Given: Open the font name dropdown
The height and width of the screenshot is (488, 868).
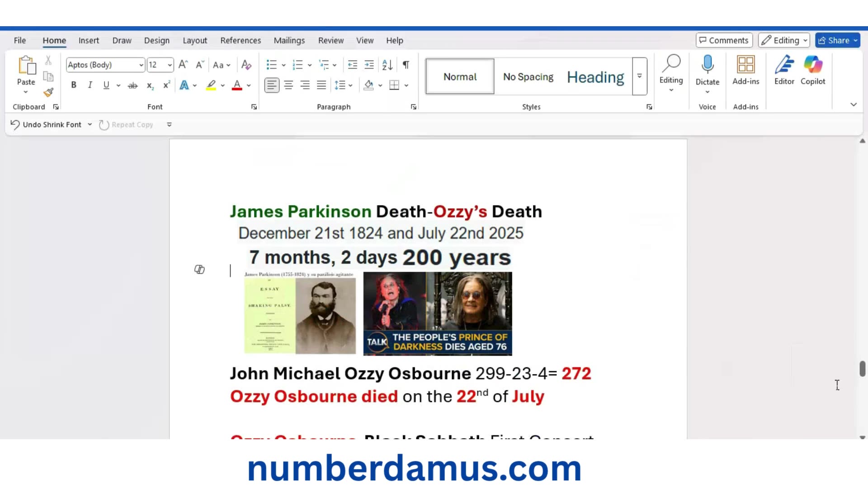Looking at the screenshot, I should pyautogui.click(x=141, y=65).
